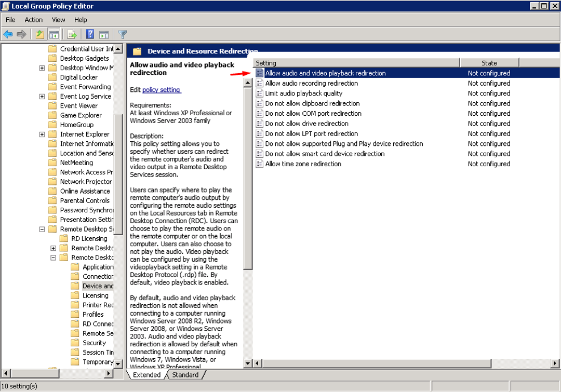Click the Forward arrow toolbar icon
The height and width of the screenshot is (392, 561).
[x=21, y=35]
